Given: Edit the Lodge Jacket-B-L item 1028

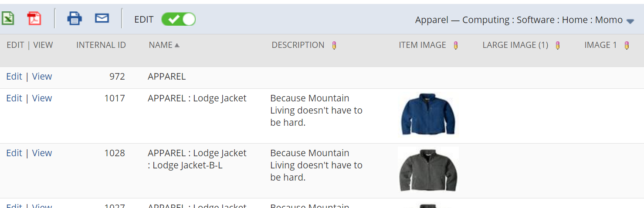Looking at the screenshot, I should (x=14, y=153).
